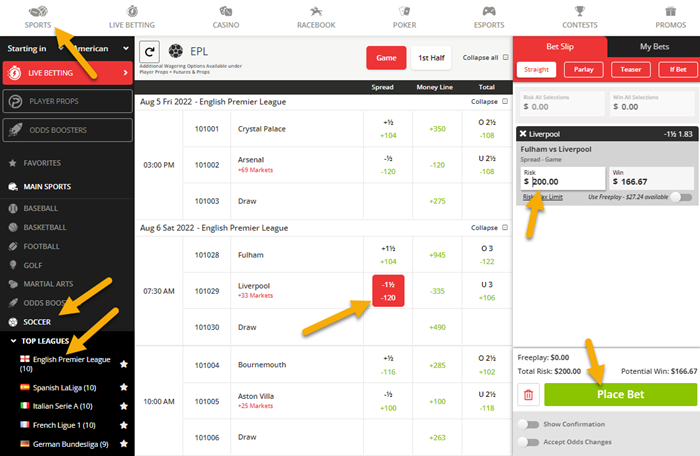The image size is (700, 456).
Task: Select Soccer in main sports list
Action: pos(37,322)
